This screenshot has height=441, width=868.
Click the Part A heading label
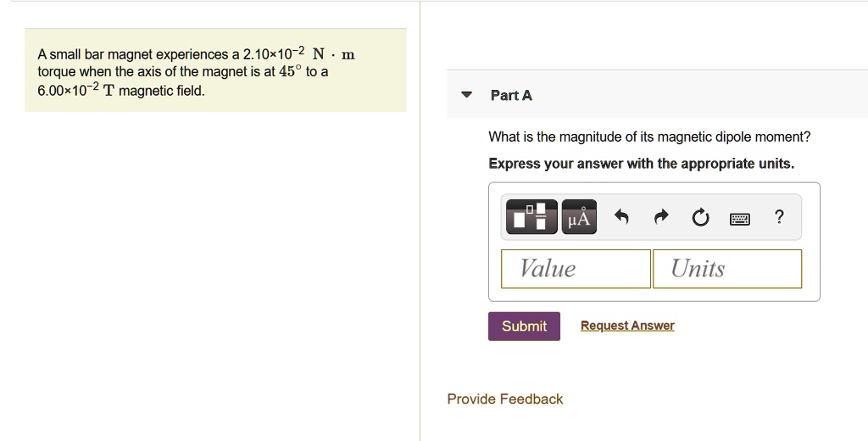pos(511,95)
